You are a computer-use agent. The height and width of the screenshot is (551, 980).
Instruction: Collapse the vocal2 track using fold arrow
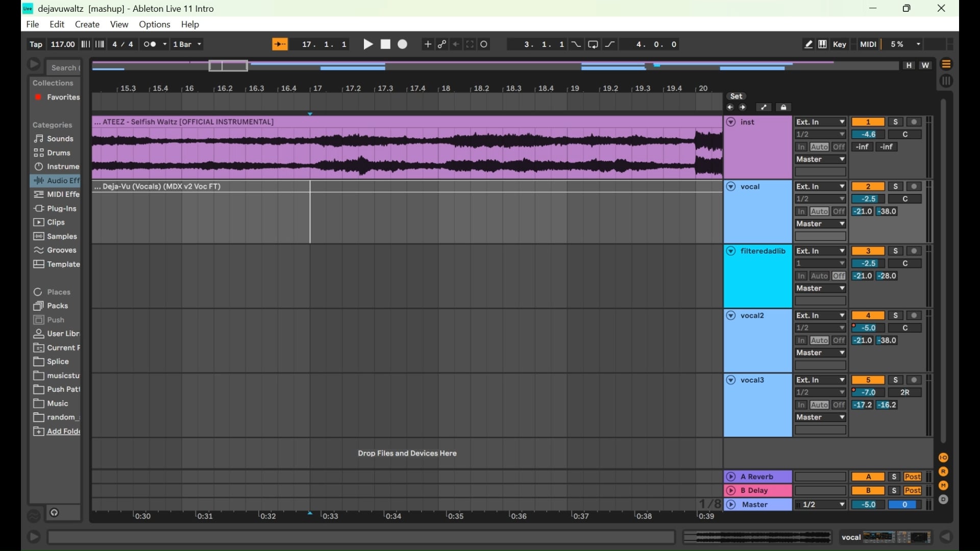731,316
